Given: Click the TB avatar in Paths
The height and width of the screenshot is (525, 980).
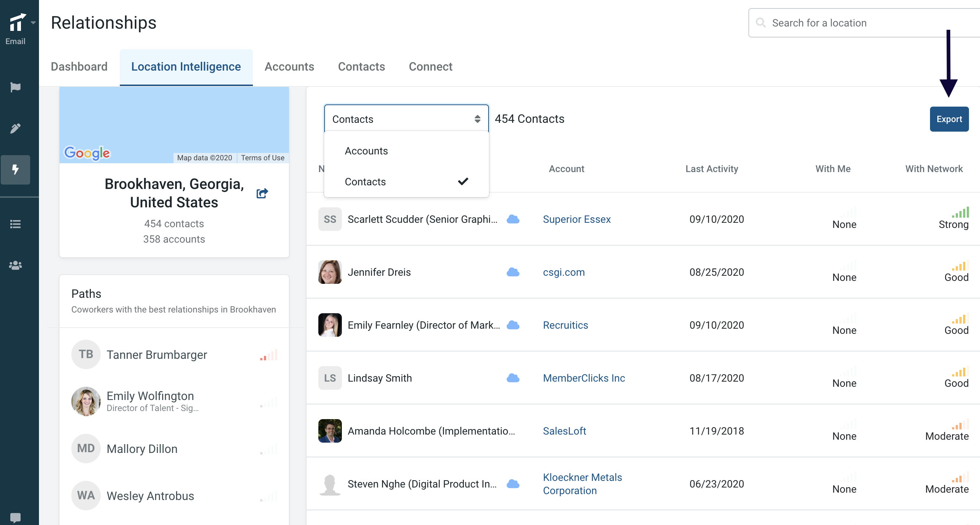Looking at the screenshot, I should coord(86,354).
